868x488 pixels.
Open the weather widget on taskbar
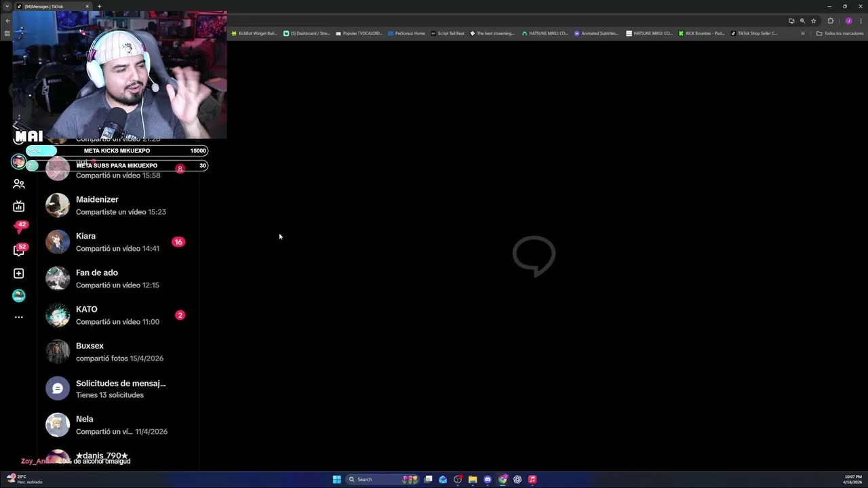(24, 479)
